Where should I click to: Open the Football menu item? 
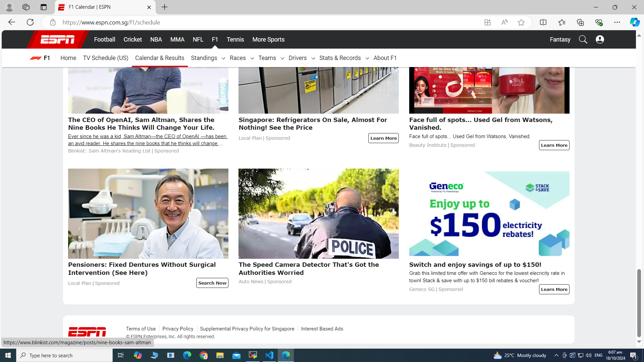(105, 40)
